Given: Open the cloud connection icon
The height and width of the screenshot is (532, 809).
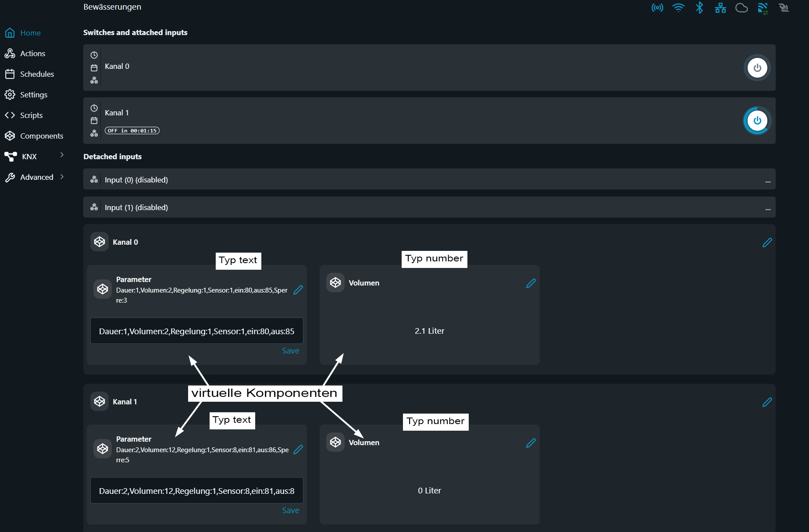Looking at the screenshot, I should 741,8.
